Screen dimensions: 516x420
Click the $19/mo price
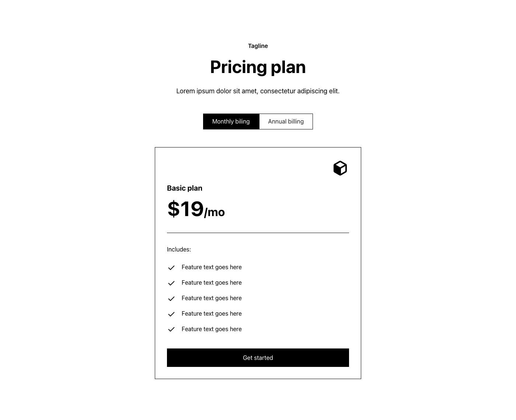click(x=196, y=209)
